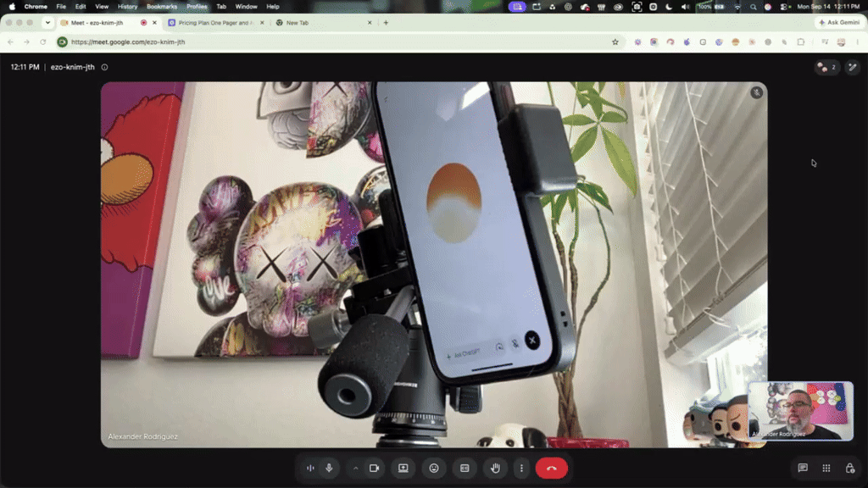Expand video settings chevron beside camera
Screen dimensions: 868x488
[x=355, y=468]
